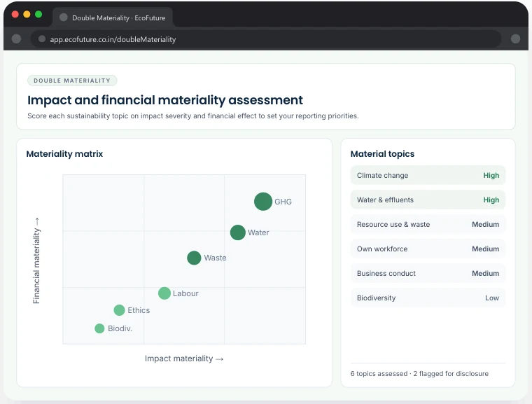Viewport: 532px width, 404px height.
Task: Click the 'High' rating beside Climate change
Action: pos(491,175)
